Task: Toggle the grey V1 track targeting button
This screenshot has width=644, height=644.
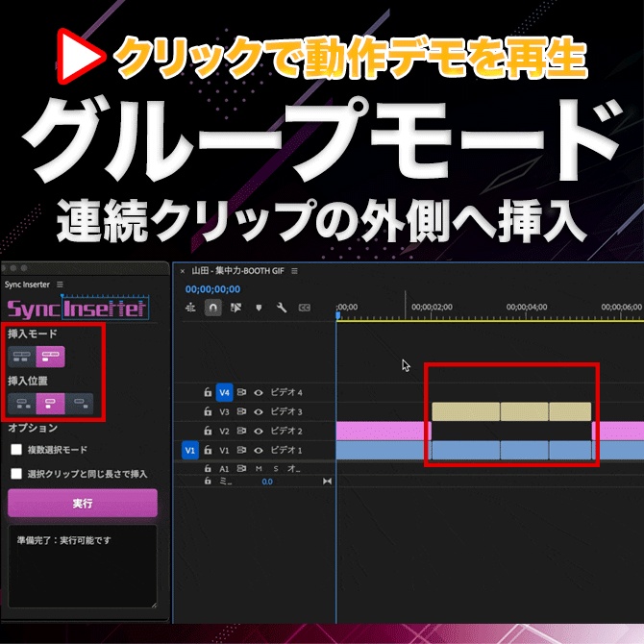Action: coord(224,450)
